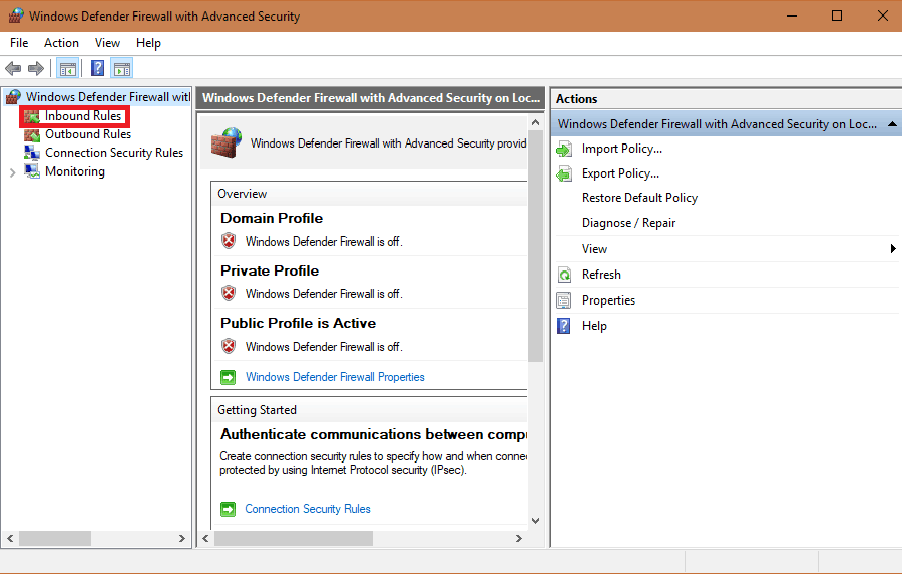Viewport: 902px width, 575px height.
Task: Click the Properties icon in Actions pane
Action: click(564, 301)
